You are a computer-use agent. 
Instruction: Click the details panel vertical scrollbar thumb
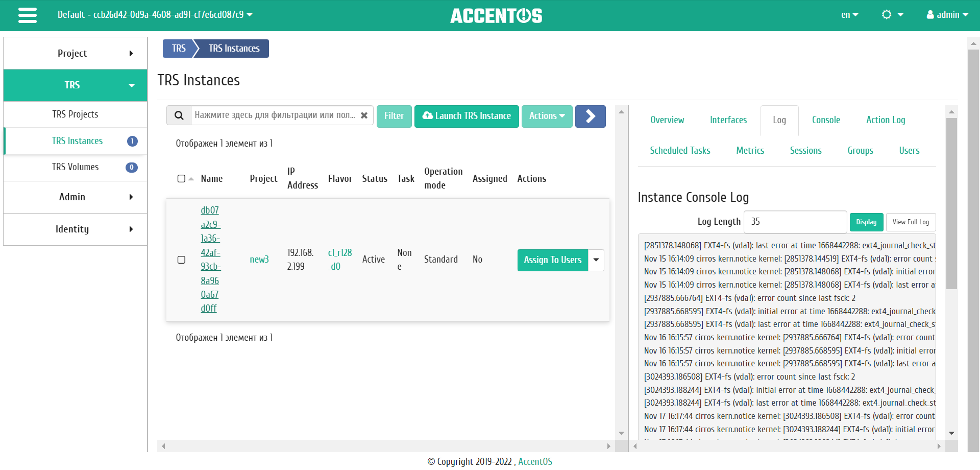[951, 203]
